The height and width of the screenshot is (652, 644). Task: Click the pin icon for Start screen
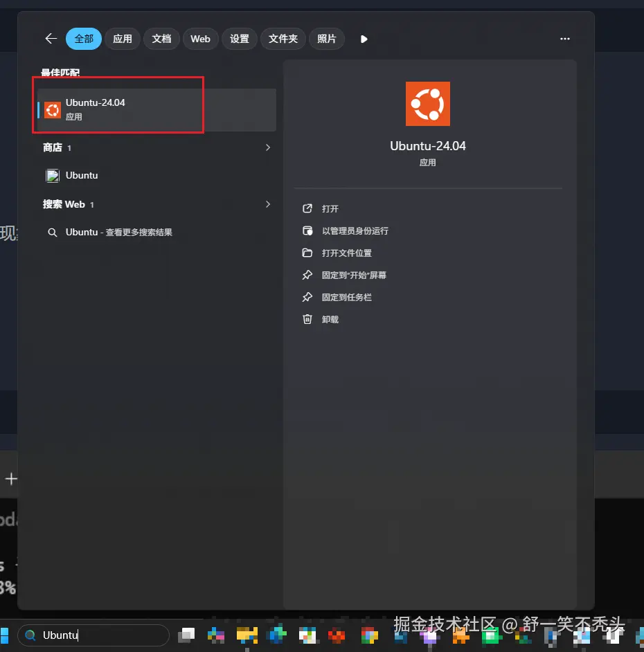(307, 275)
